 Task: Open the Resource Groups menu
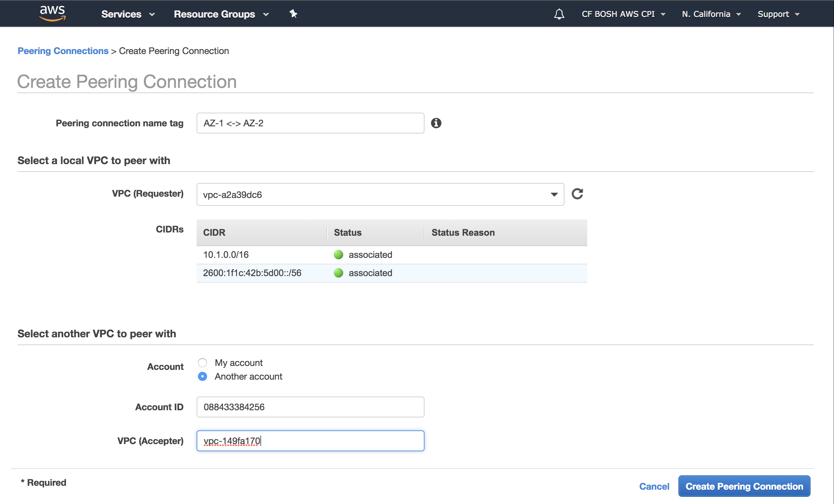pyautogui.click(x=221, y=14)
